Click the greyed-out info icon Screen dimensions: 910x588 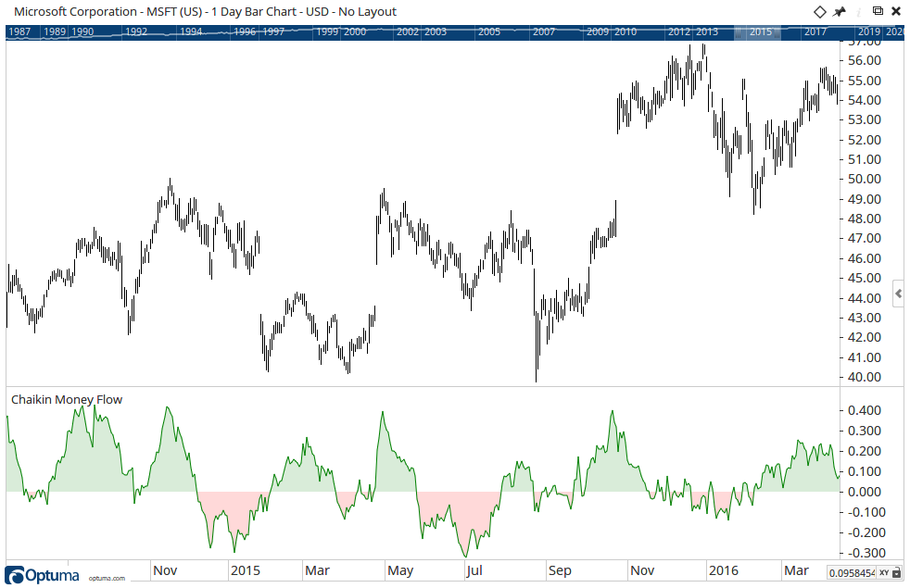pyautogui.click(x=859, y=12)
